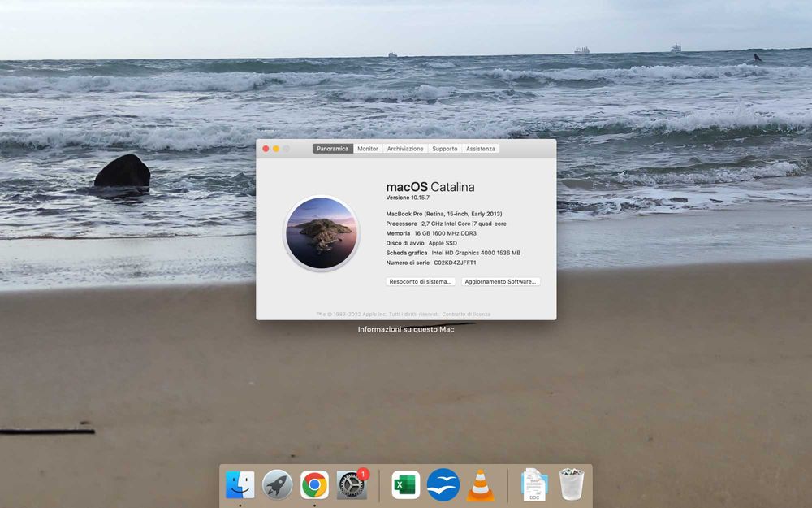Open Finder from the Dock
This screenshot has height=508, width=812.
[x=240, y=485]
